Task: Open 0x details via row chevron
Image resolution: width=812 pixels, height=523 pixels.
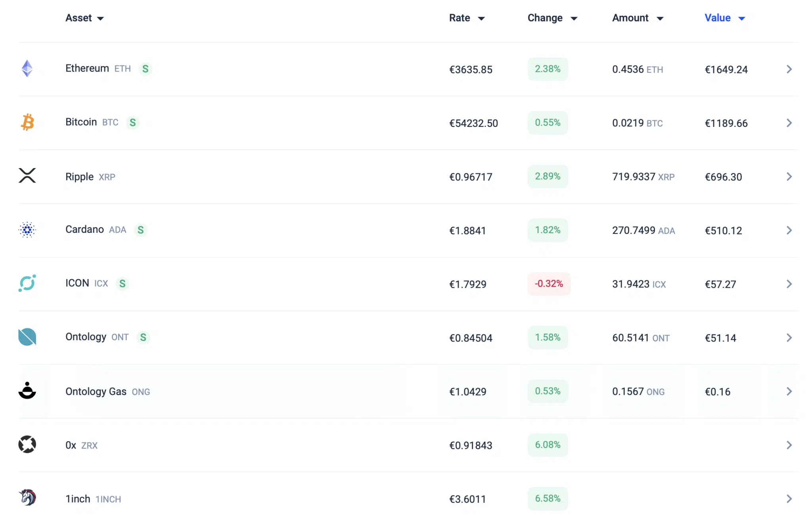Action: [x=789, y=445]
